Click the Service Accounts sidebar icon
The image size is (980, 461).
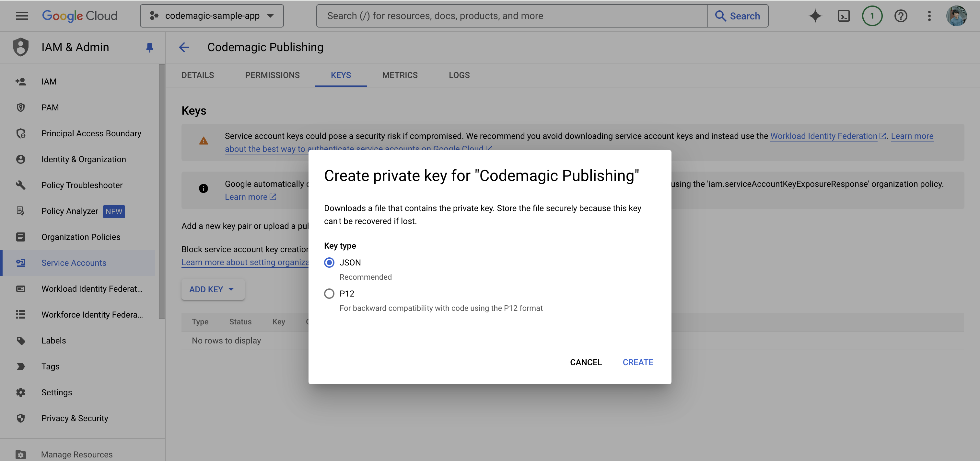pyautogui.click(x=20, y=263)
